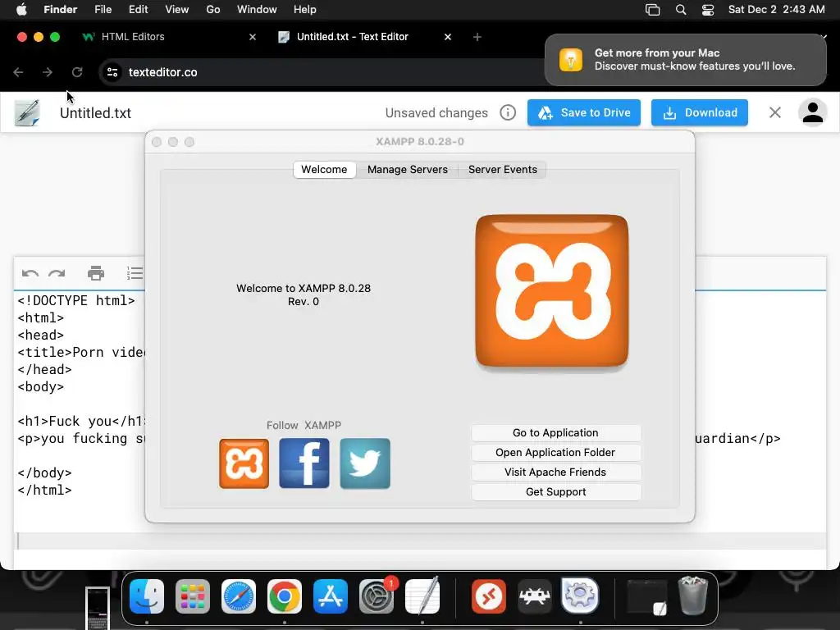Click the </html> line in the editor
The height and width of the screenshot is (630, 840).
coord(44,491)
